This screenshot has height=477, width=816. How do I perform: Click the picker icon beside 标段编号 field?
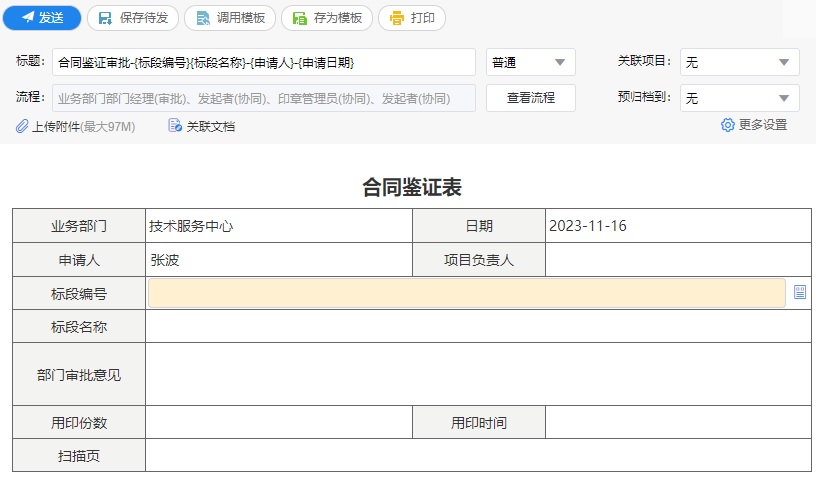click(800, 293)
